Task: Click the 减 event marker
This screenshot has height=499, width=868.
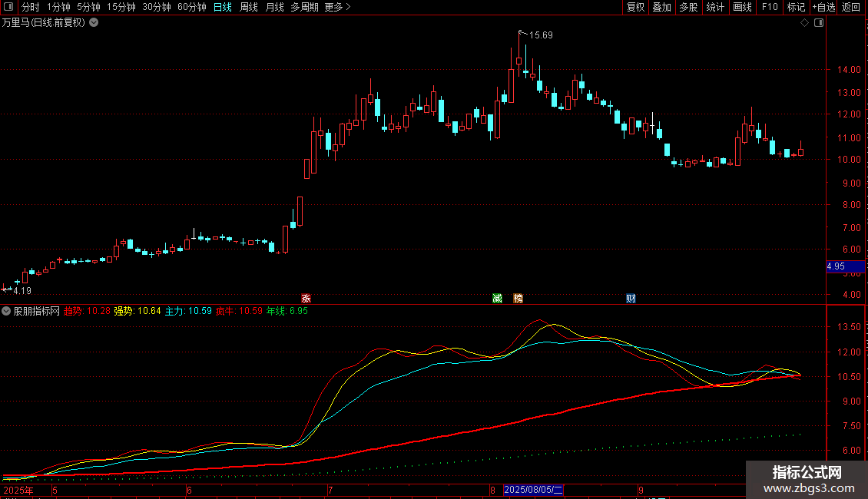Action: pos(497,298)
